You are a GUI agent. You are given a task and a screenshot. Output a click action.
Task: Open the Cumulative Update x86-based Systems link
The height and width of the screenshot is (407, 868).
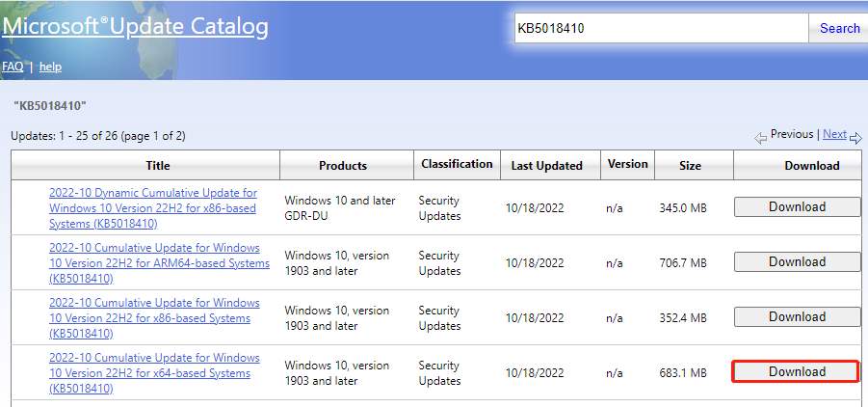point(154,318)
